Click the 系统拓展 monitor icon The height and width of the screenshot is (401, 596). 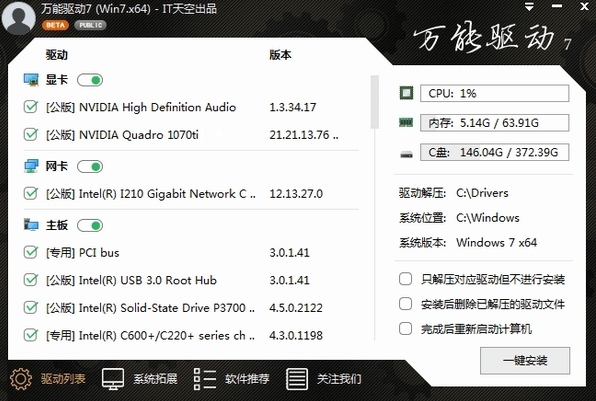click(113, 379)
